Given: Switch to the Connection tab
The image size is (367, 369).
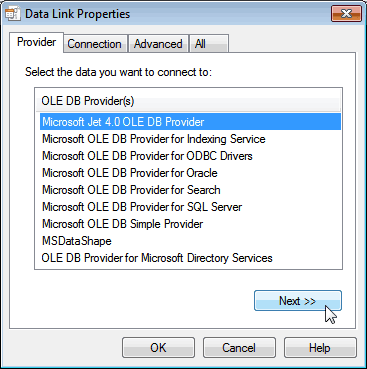Looking at the screenshot, I should tap(95, 44).
